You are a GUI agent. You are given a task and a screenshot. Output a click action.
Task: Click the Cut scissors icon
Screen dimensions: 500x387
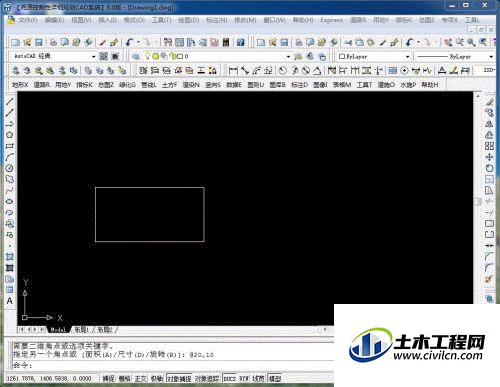tap(348, 42)
